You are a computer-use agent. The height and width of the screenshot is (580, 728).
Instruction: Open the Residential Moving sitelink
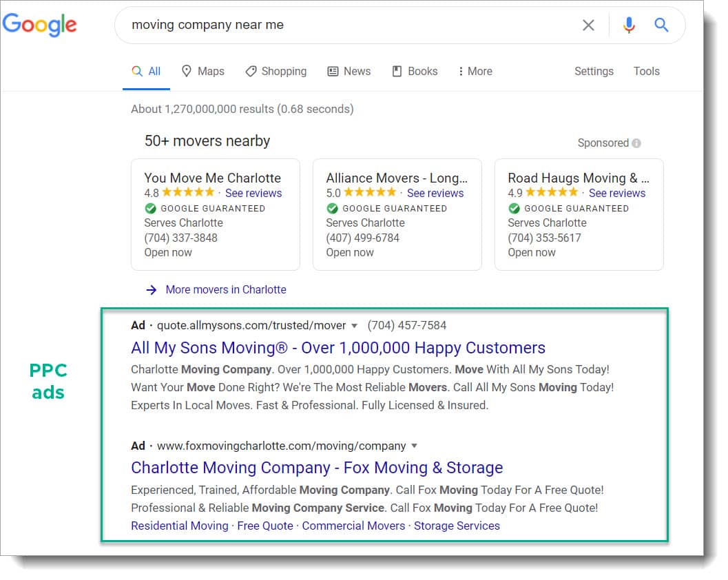180,526
